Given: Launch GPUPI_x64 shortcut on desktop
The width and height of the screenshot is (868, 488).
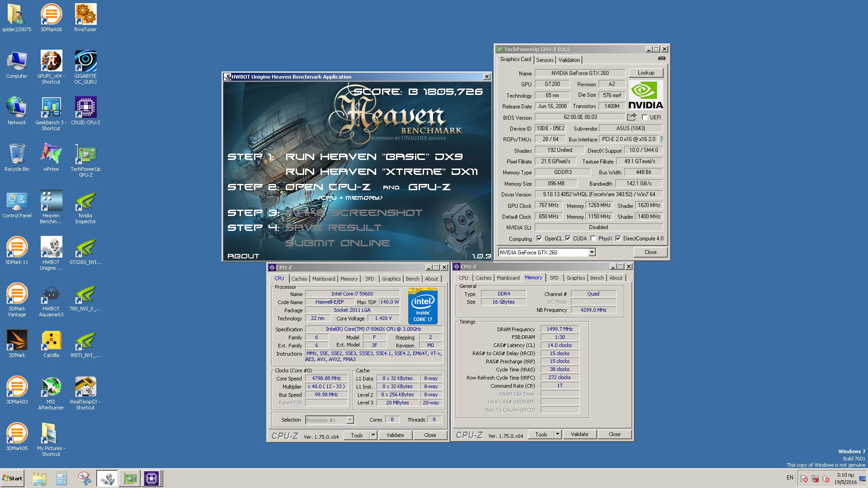Looking at the screenshot, I should tap(51, 67).
